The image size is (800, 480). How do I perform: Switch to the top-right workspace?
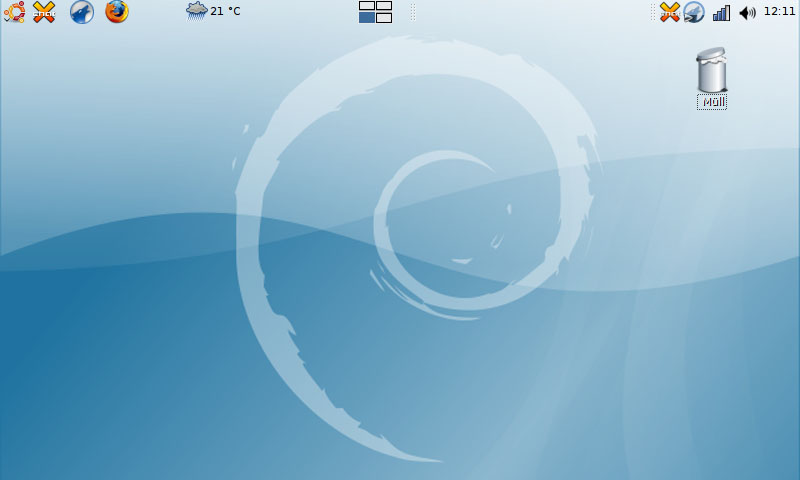pyautogui.click(x=384, y=6)
